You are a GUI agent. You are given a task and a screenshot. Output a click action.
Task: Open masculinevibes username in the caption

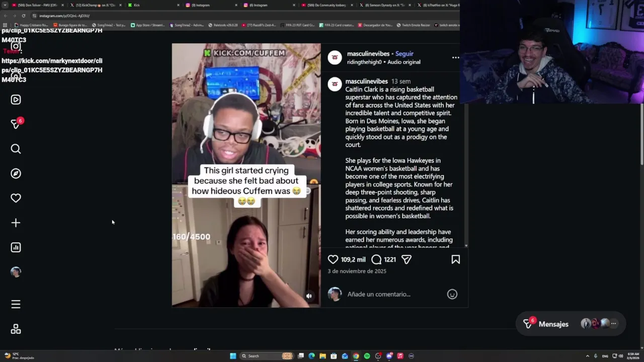point(366,81)
